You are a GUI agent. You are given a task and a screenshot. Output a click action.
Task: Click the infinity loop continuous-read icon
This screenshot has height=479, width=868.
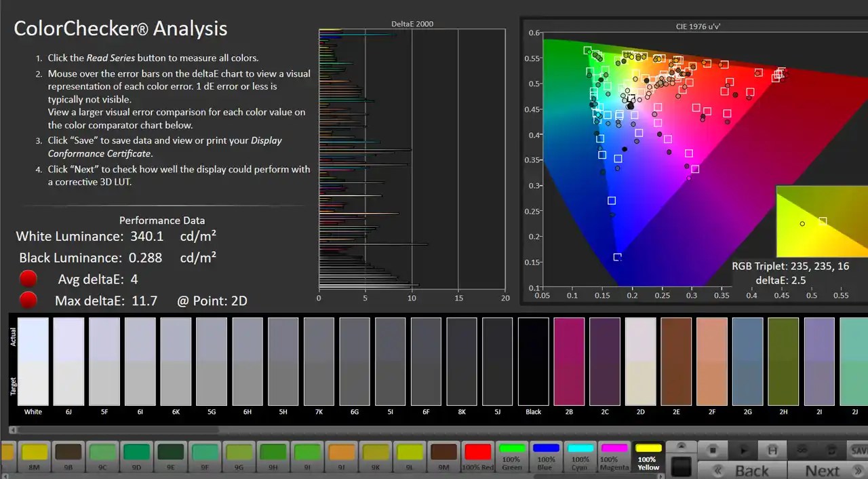[801, 450]
